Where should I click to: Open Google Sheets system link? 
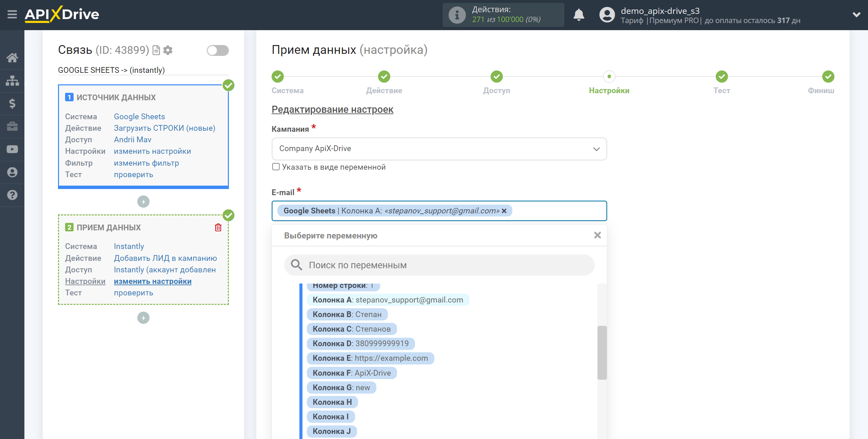pos(139,117)
